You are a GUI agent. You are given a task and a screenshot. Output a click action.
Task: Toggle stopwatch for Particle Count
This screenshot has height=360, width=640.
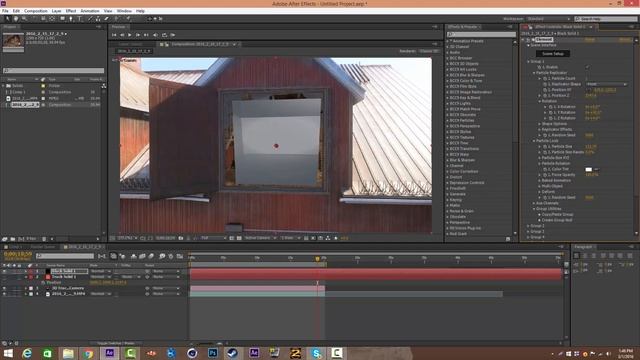point(545,78)
